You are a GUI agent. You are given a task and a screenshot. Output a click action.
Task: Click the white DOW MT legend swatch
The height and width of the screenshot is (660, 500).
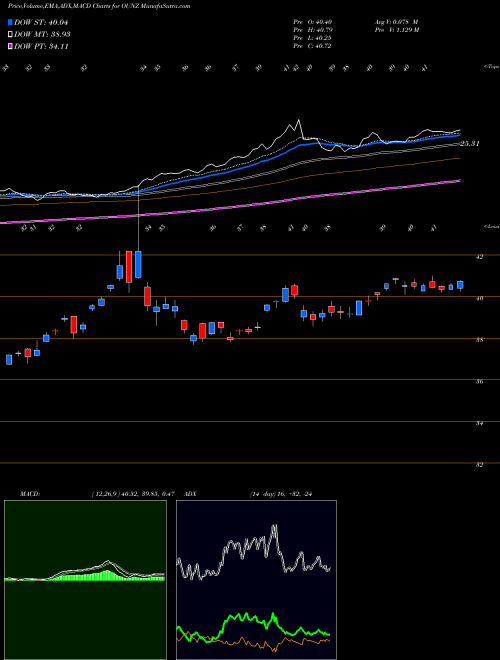(x=11, y=35)
